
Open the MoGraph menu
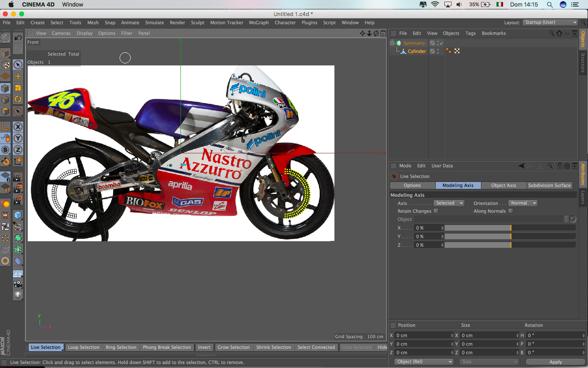259,22
